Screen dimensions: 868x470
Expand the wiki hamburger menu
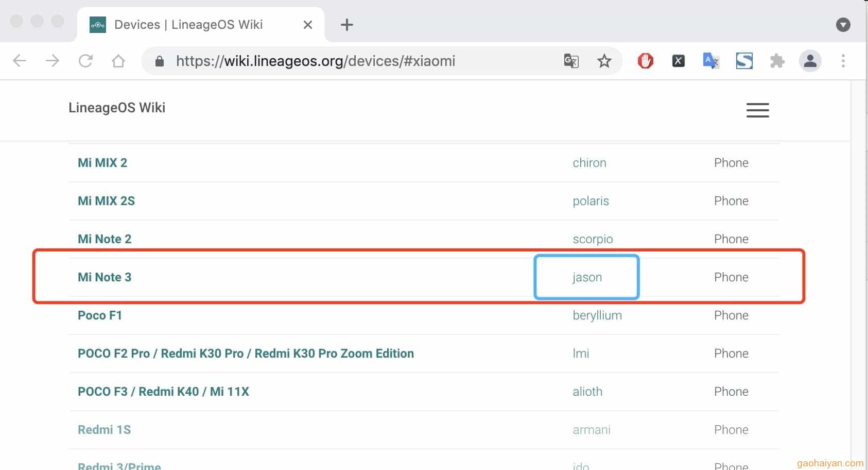[757, 110]
